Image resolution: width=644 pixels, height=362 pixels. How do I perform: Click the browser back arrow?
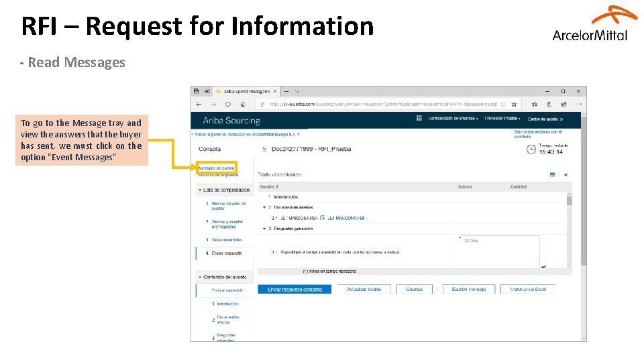(x=199, y=105)
